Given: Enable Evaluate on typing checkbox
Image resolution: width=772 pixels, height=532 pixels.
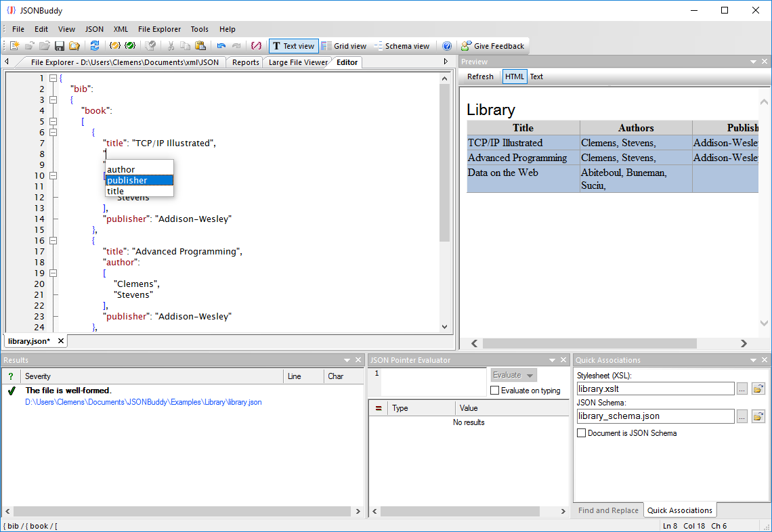Looking at the screenshot, I should (x=495, y=391).
